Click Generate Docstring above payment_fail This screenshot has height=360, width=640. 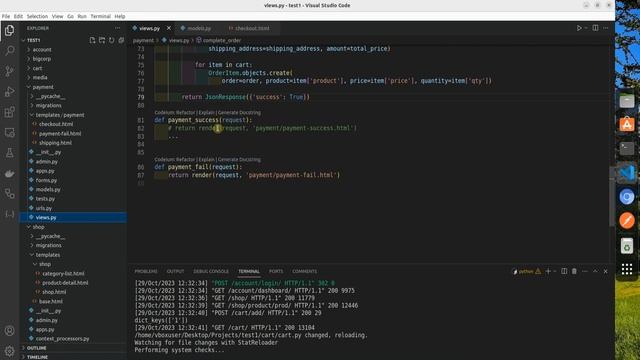pyautogui.click(x=239, y=159)
